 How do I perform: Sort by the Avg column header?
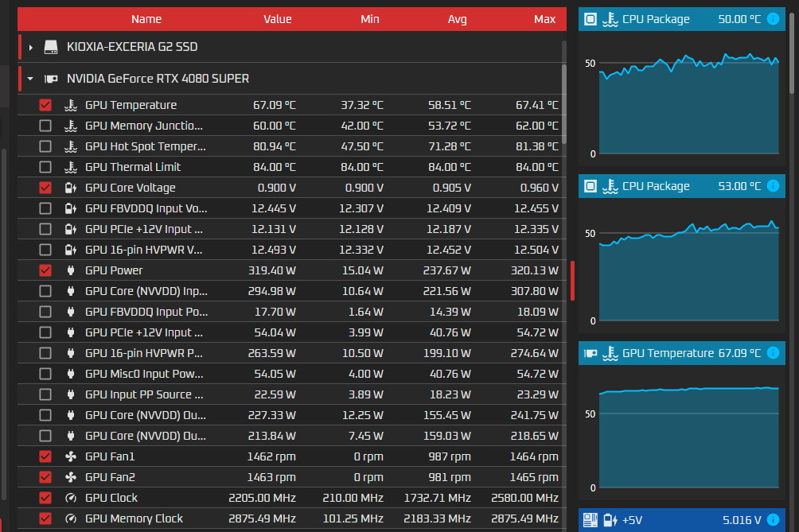[x=457, y=19]
